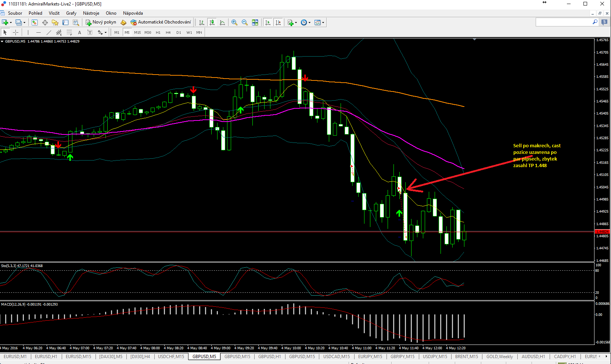
Task: Switch to the EURJPY,M15 chart tab
Action: tap(370, 357)
